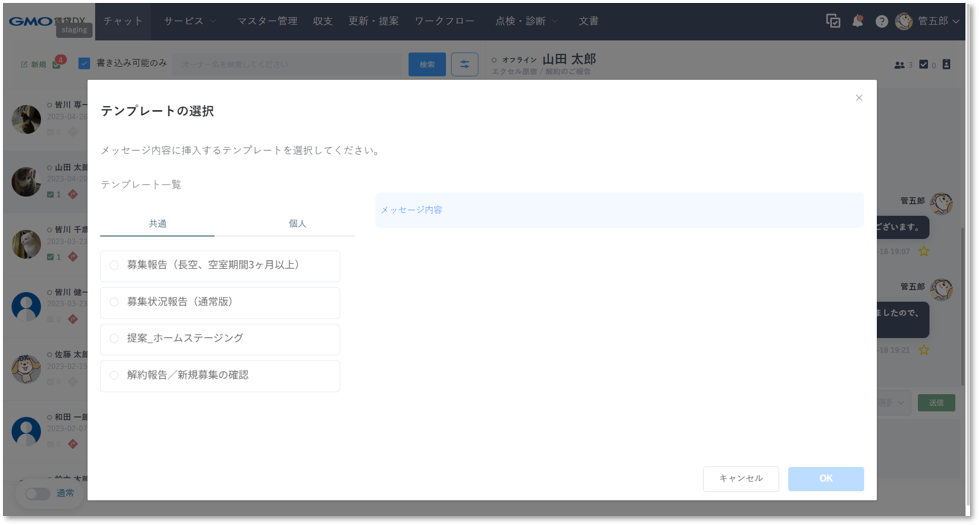Click the members icon near chat header
979x525 pixels.
(899, 65)
